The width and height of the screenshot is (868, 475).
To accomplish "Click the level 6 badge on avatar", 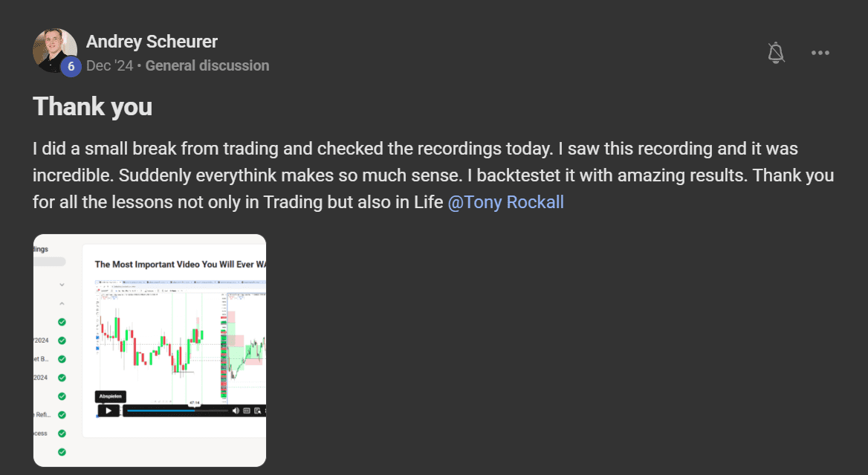I will coord(71,67).
